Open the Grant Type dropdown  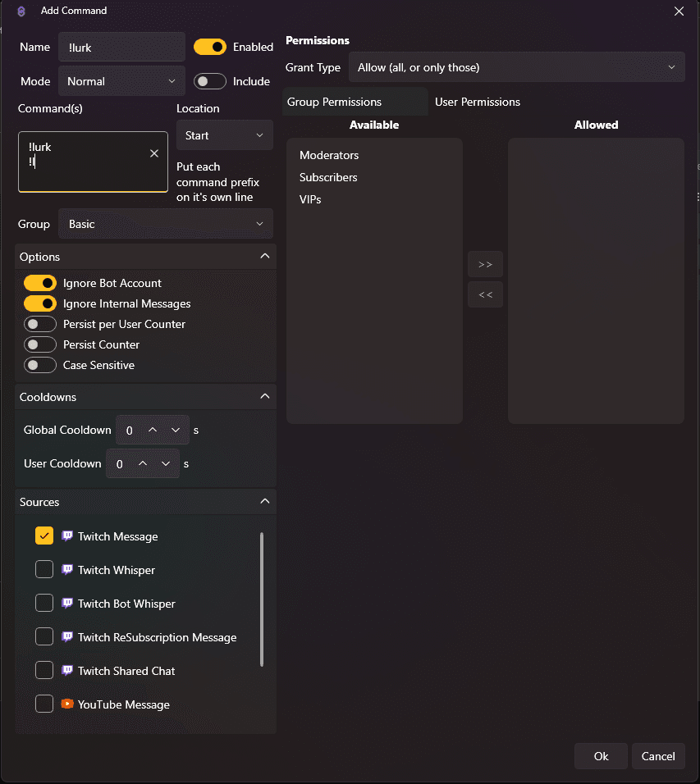[x=517, y=66]
